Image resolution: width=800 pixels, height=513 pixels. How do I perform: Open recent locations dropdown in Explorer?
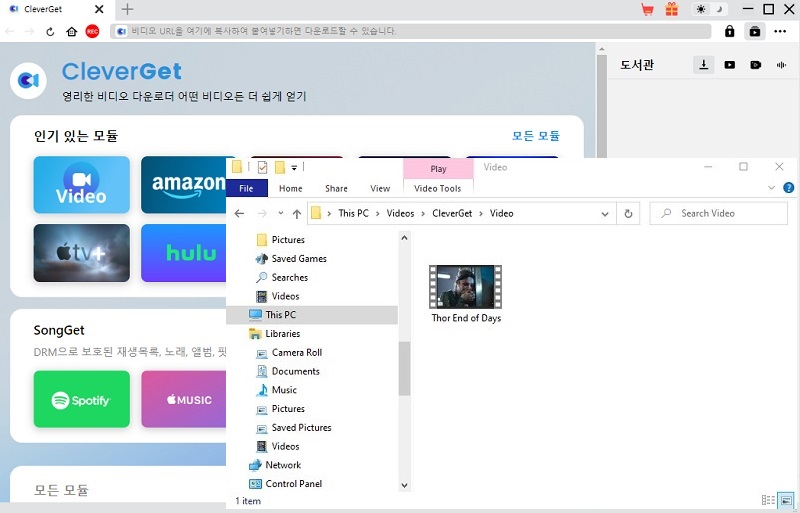pyautogui.click(x=281, y=213)
